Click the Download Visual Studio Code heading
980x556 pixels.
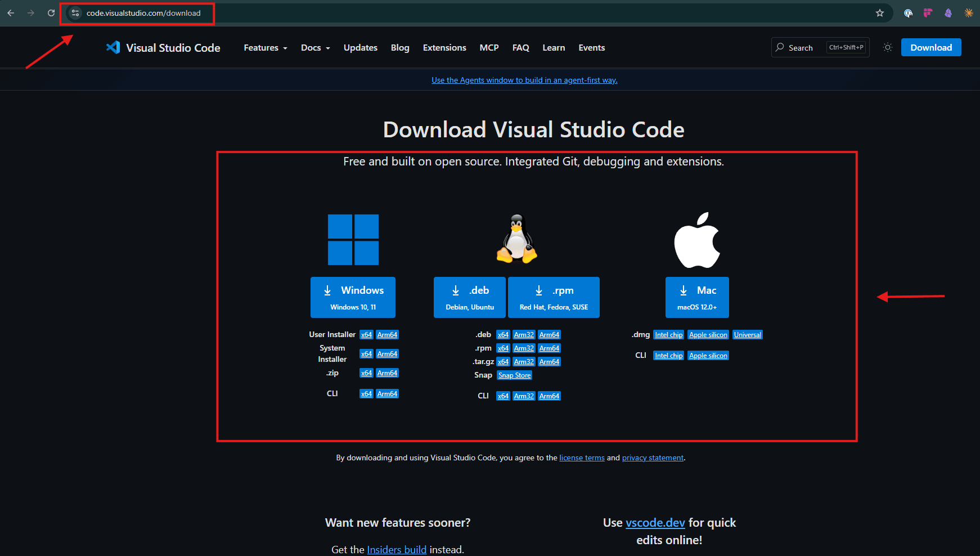pos(533,129)
